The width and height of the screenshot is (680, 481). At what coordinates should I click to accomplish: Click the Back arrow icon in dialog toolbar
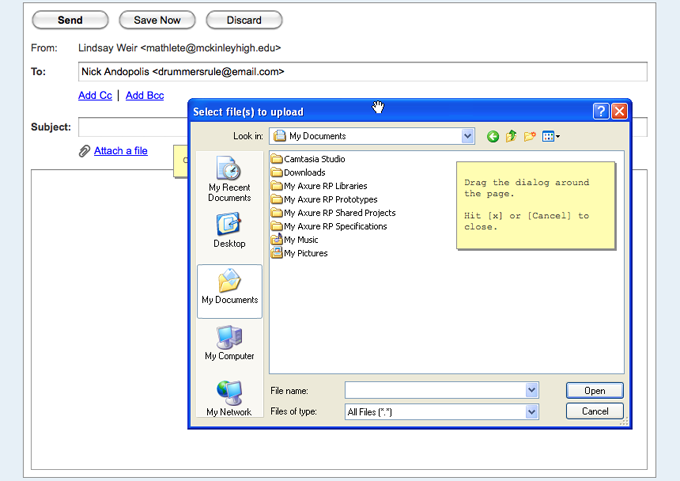(x=493, y=137)
